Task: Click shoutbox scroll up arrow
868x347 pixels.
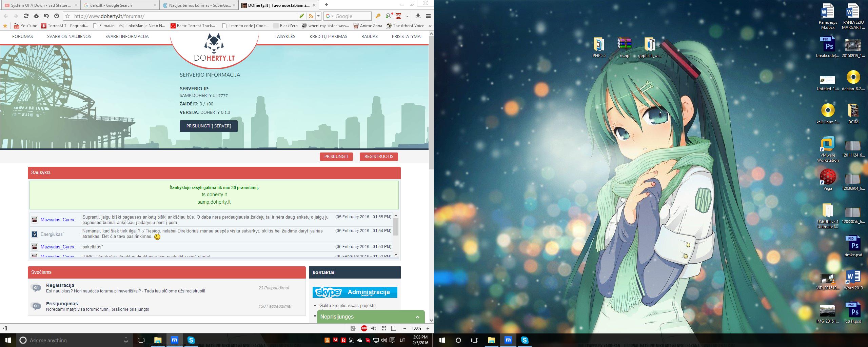Action: tap(396, 216)
